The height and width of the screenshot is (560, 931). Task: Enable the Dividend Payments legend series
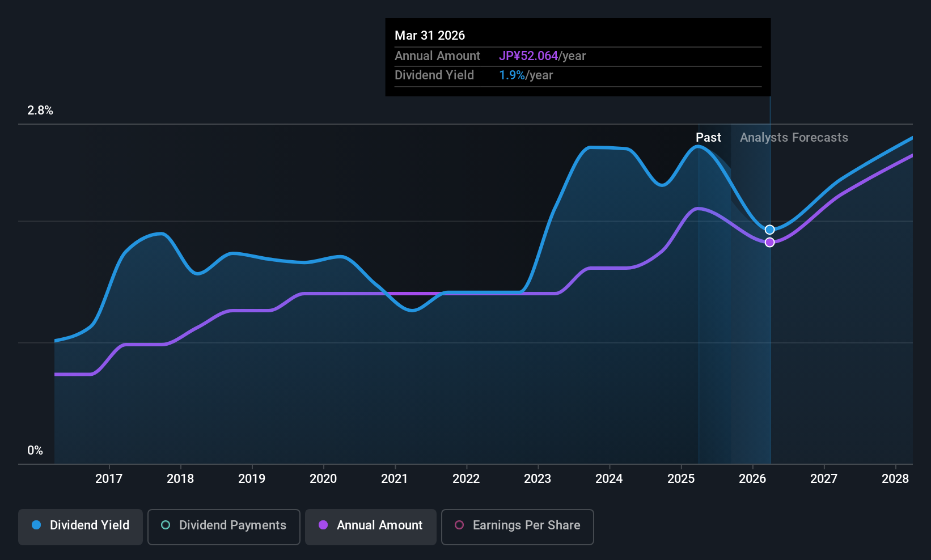tap(223, 525)
